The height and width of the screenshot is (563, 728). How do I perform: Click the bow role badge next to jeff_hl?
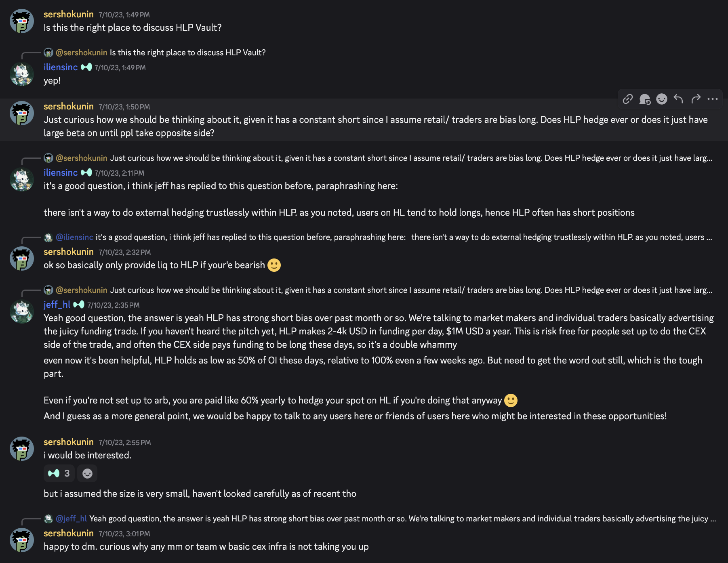coord(79,305)
